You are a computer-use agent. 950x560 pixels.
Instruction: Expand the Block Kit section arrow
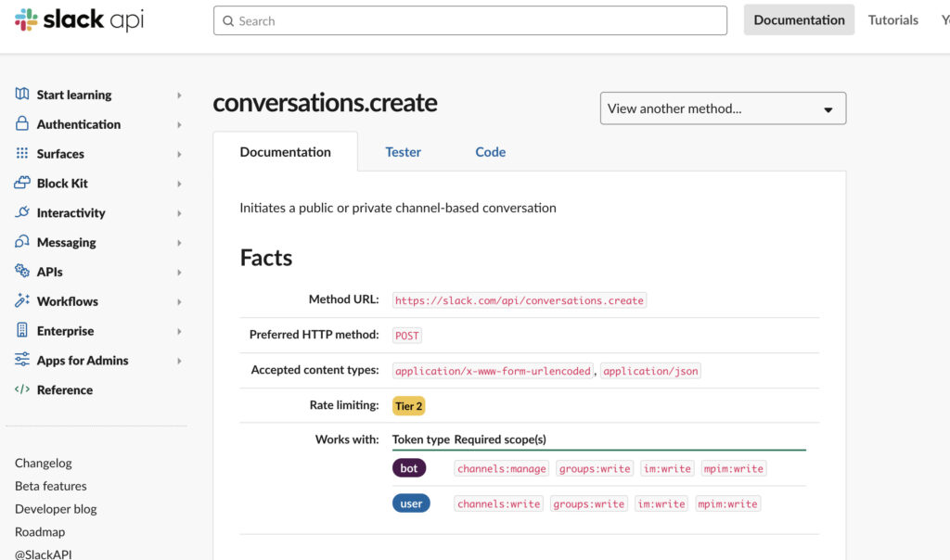click(179, 184)
